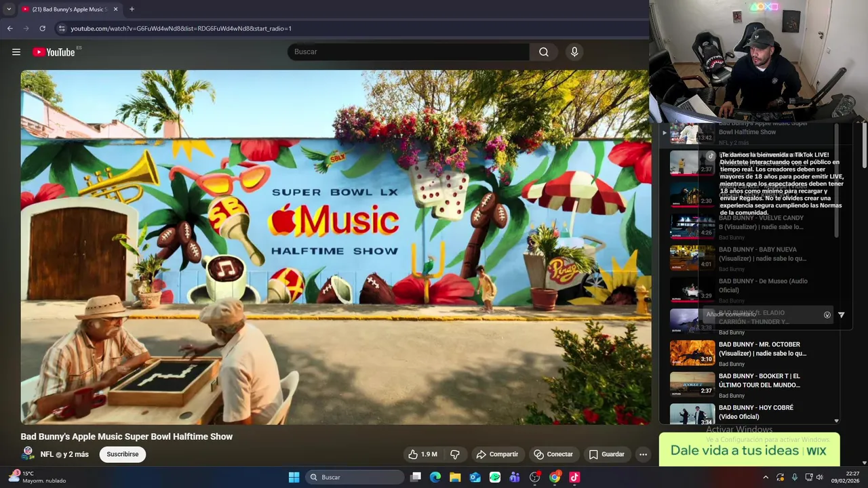Viewport: 868px width, 488px height.
Task: Save the video with Guardar
Action: pos(607,454)
